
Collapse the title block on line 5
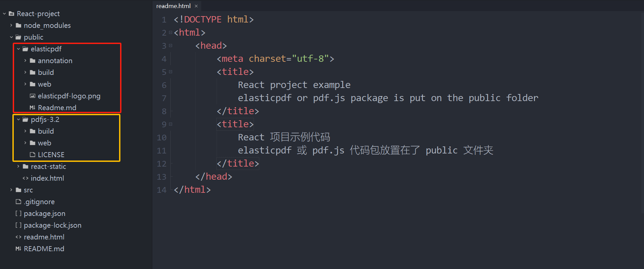coord(170,72)
